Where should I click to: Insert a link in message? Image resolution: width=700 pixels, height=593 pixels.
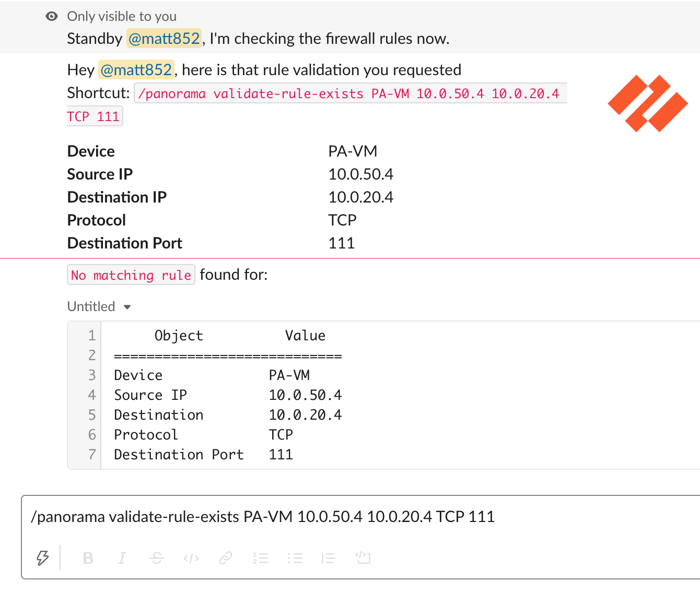click(x=226, y=558)
